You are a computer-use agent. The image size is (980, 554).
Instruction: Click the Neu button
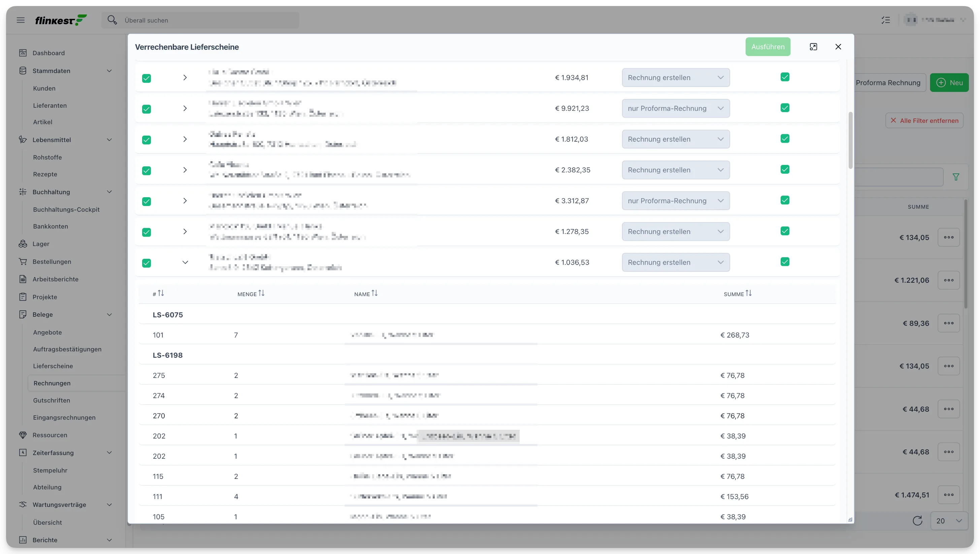tap(949, 82)
